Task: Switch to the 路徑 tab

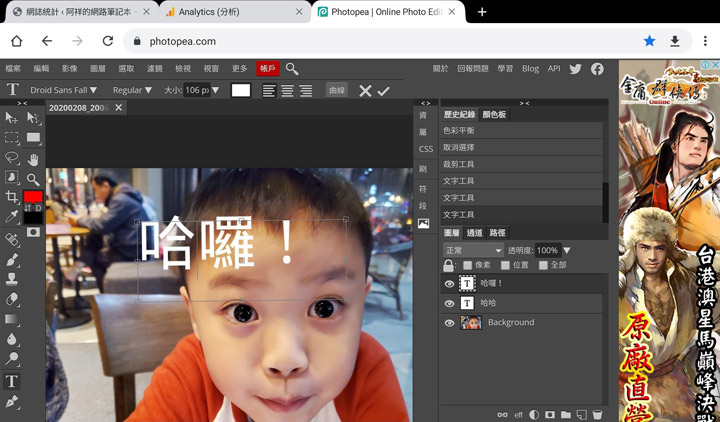Action: point(497,233)
